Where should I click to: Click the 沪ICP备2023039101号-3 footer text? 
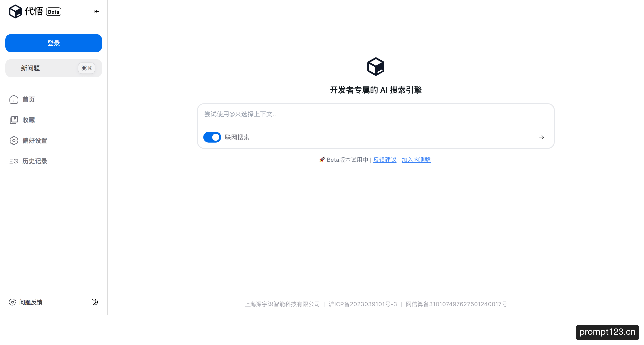363,304
